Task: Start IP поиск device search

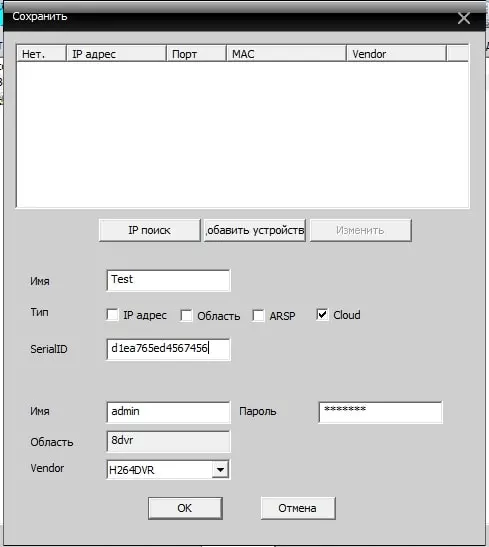Action: 150,230
